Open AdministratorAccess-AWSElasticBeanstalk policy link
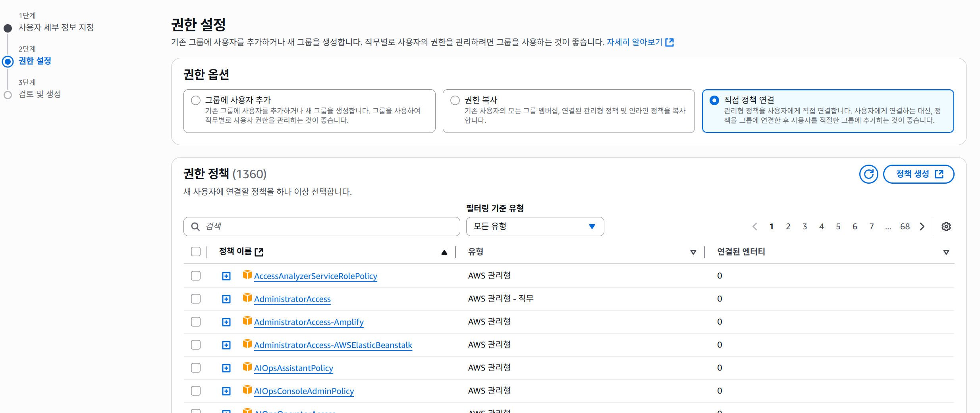The width and height of the screenshot is (980, 413). [333, 345]
